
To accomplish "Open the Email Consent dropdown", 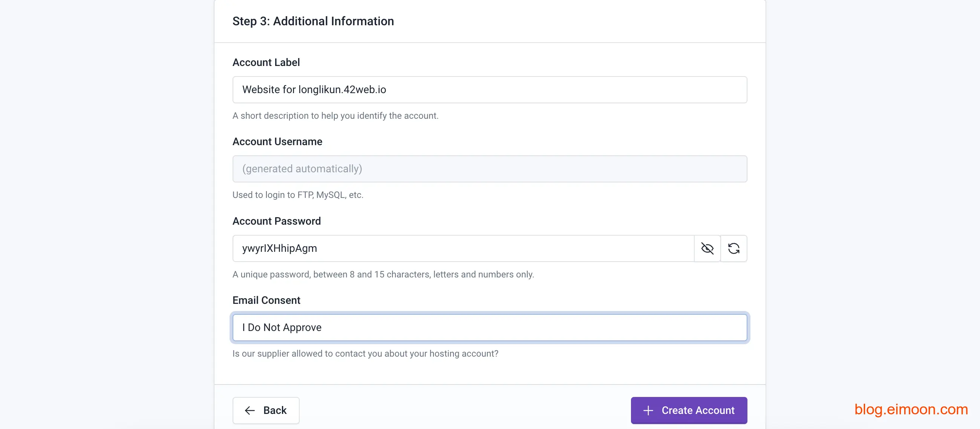I will pyautogui.click(x=490, y=327).
